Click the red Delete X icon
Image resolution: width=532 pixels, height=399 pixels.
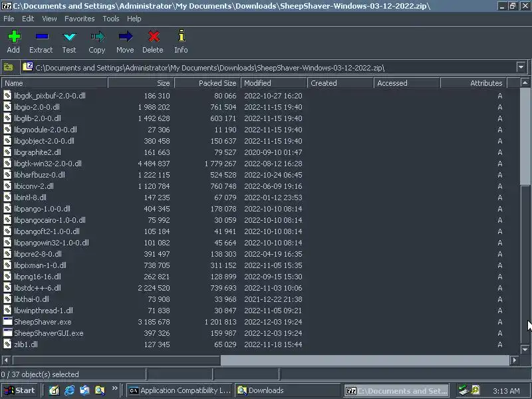154,37
